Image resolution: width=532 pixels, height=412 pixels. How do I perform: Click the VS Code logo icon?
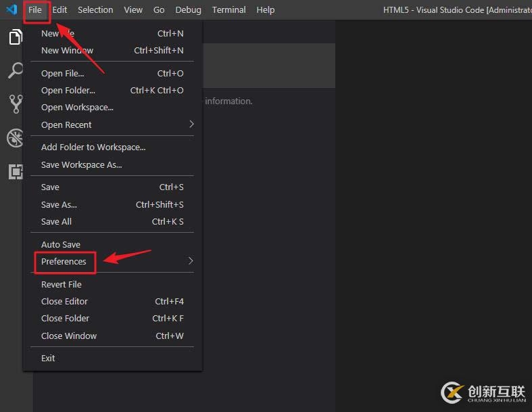pos(12,9)
